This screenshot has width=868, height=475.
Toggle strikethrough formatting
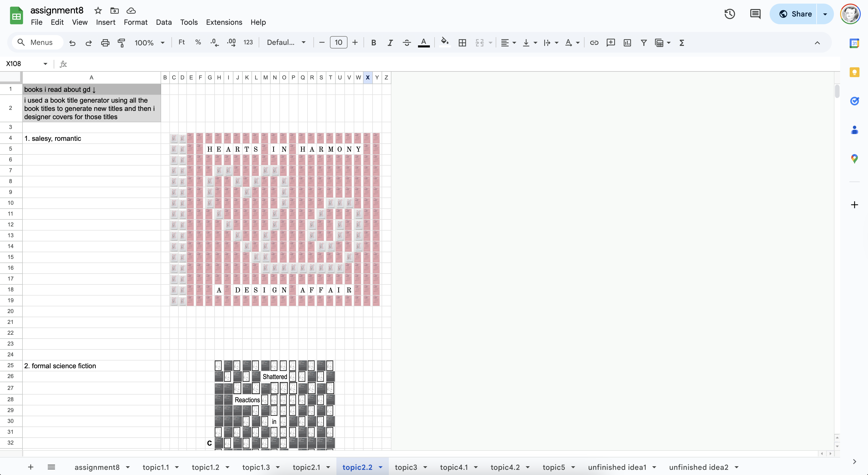pos(407,43)
